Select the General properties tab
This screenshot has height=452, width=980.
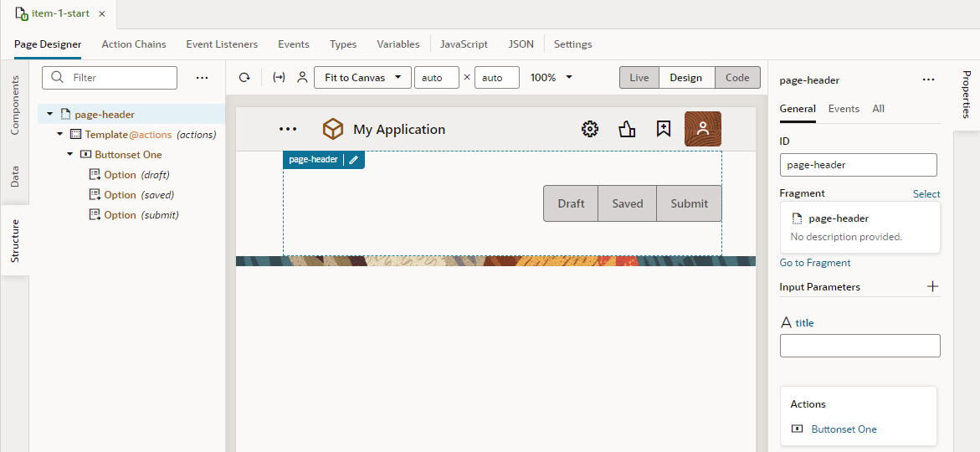pyautogui.click(x=798, y=109)
